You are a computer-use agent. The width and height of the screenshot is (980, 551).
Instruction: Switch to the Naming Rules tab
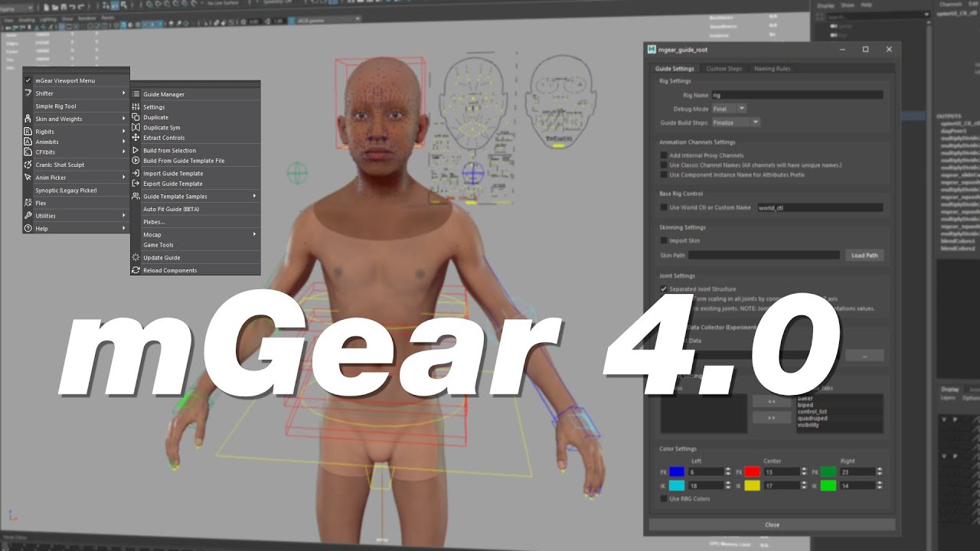773,69
